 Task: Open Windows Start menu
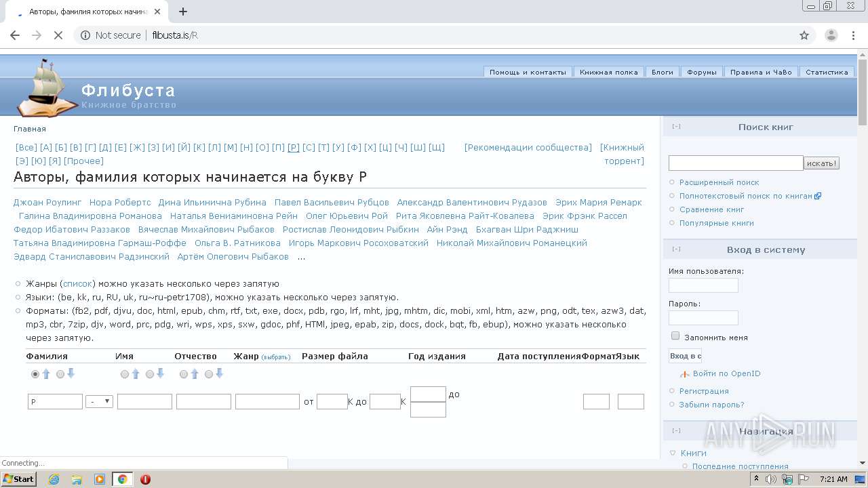coord(19,479)
